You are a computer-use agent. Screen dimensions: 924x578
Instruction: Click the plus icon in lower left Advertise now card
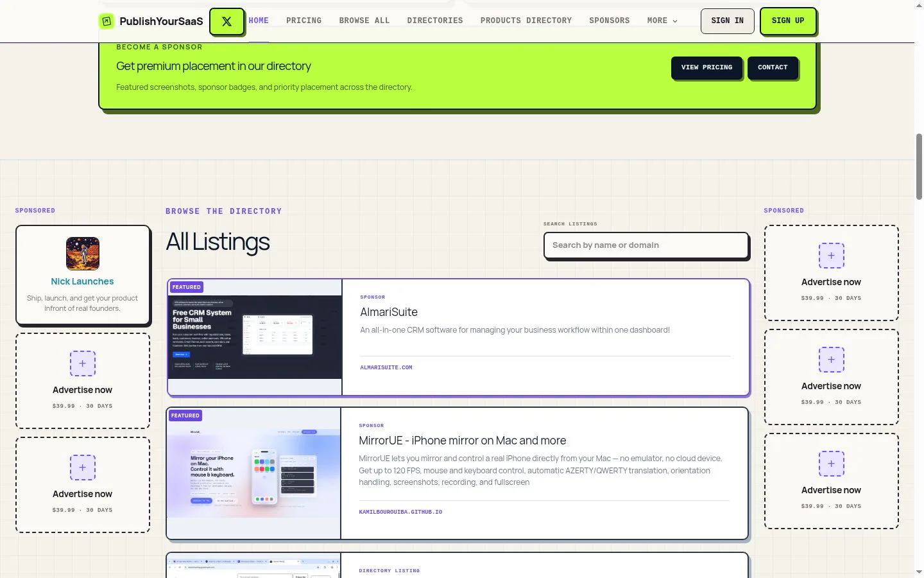[83, 468]
